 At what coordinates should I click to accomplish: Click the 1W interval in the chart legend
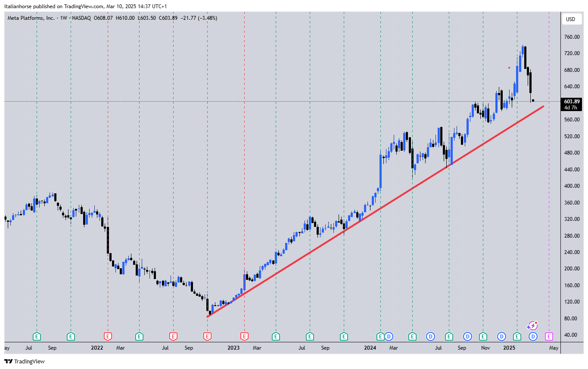coord(63,18)
